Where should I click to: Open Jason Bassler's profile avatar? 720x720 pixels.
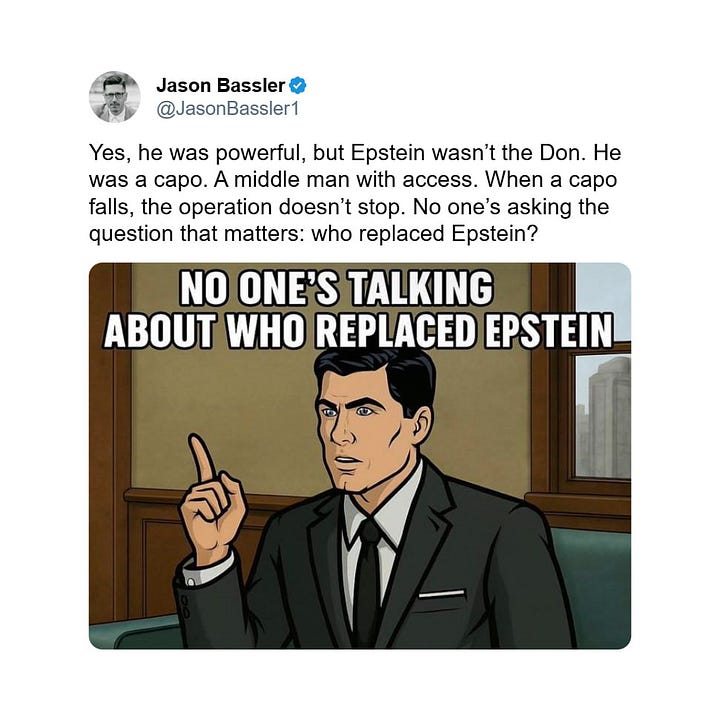114,97
